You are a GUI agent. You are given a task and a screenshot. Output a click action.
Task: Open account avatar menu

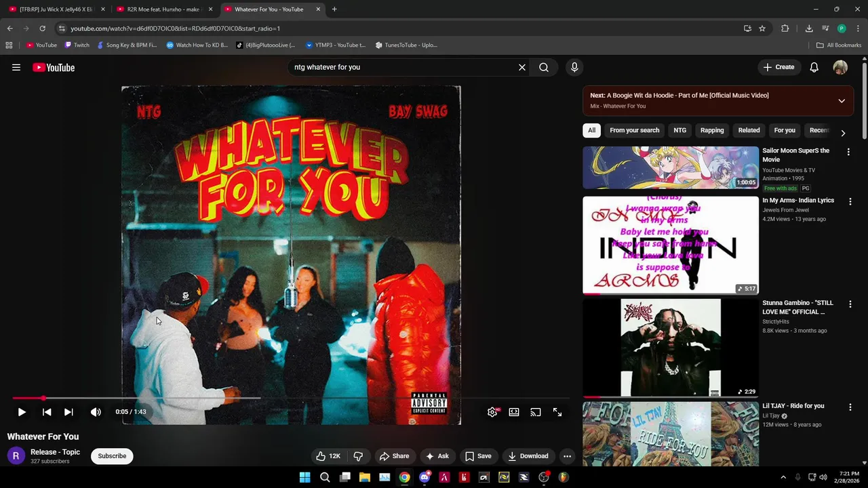tap(840, 67)
